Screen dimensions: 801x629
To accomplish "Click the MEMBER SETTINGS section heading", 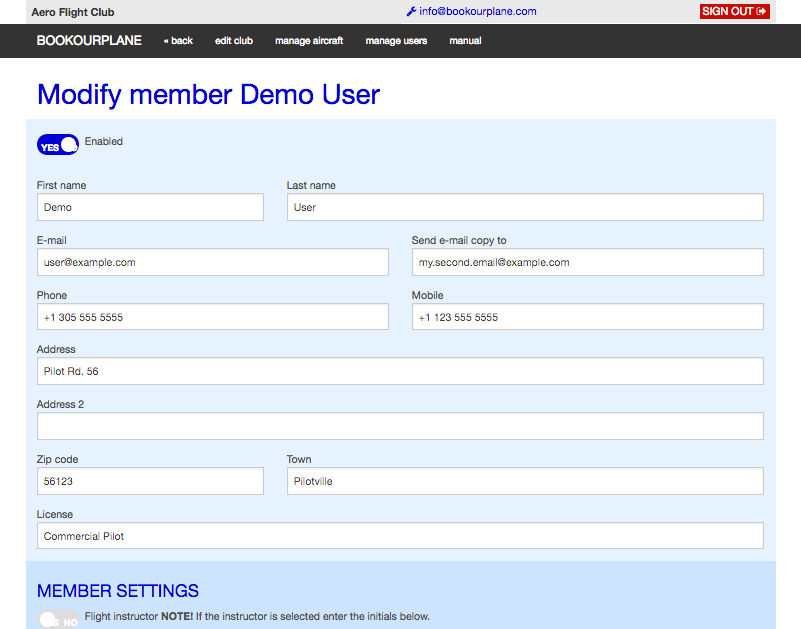I will click(117, 591).
